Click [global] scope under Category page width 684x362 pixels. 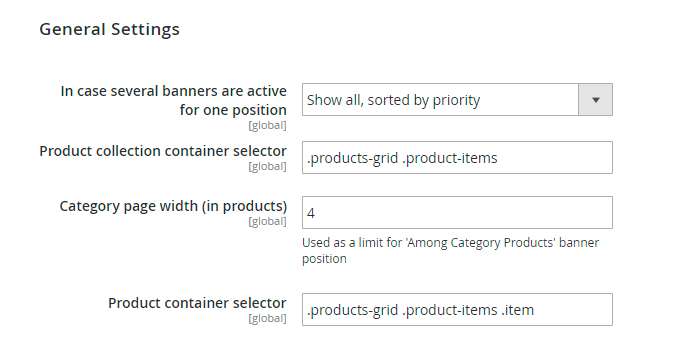pyautogui.click(x=267, y=222)
